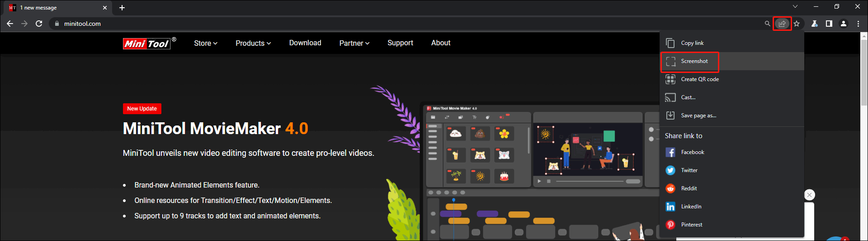The height and width of the screenshot is (241, 868).
Task: Share link to LinkedIn
Action: [x=732, y=207]
